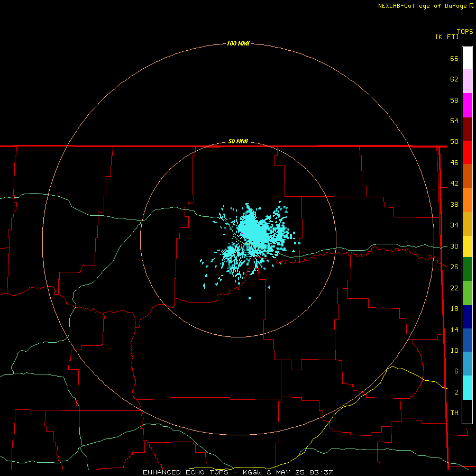Click the dark red 54 legend swatch

467,129
